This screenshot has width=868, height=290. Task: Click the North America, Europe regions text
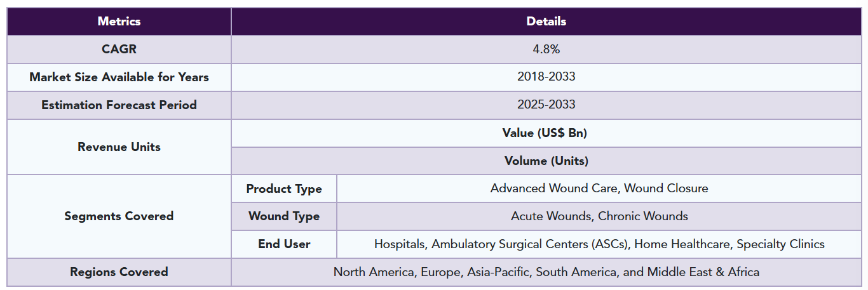pos(546,272)
